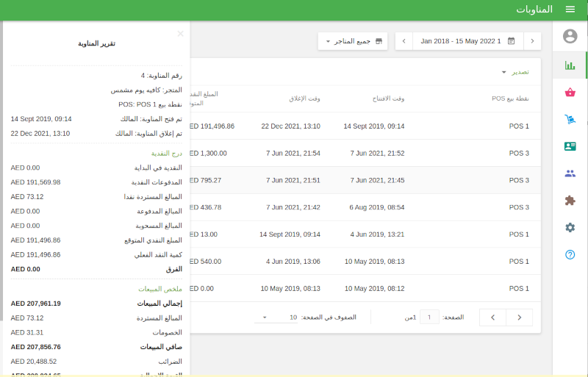The width and height of the screenshot is (588, 377).
Task: Open the Employees ID card sidebar icon
Action: 570,146
